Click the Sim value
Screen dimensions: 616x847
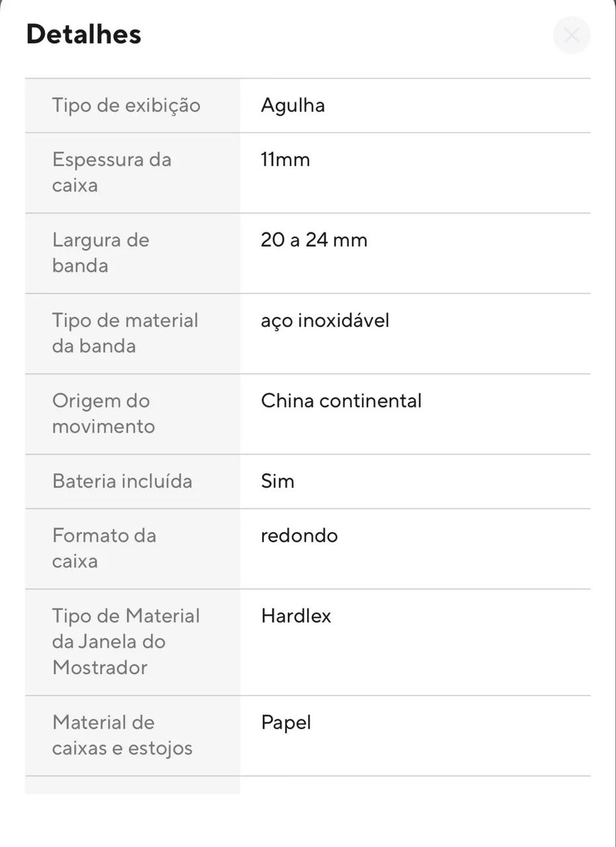277,481
